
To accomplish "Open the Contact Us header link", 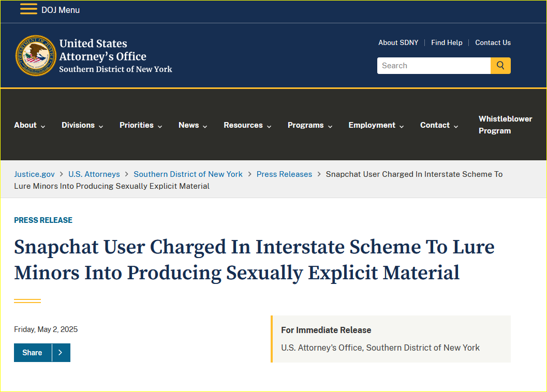I will point(493,42).
